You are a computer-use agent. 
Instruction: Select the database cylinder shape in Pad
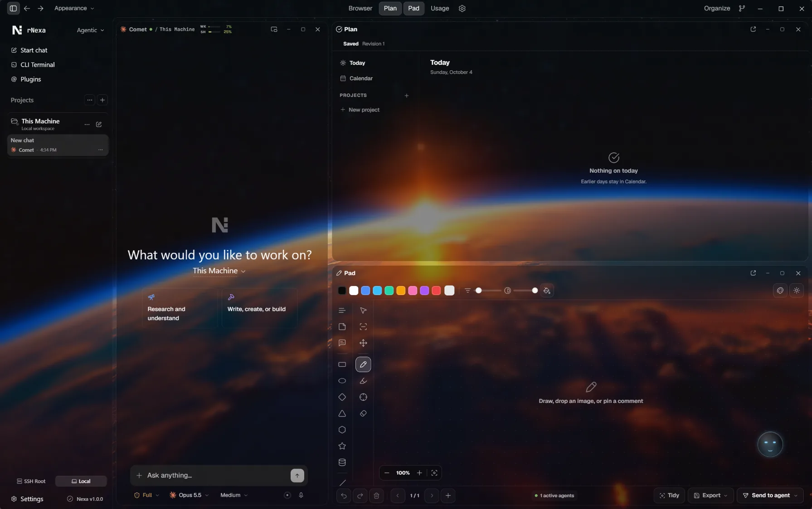(342, 462)
